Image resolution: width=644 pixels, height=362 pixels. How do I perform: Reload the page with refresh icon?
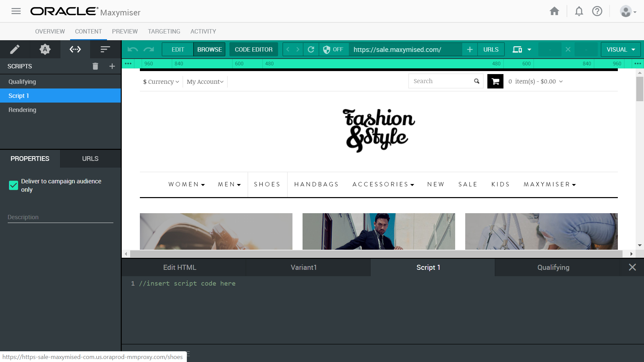pyautogui.click(x=311, y=50)
